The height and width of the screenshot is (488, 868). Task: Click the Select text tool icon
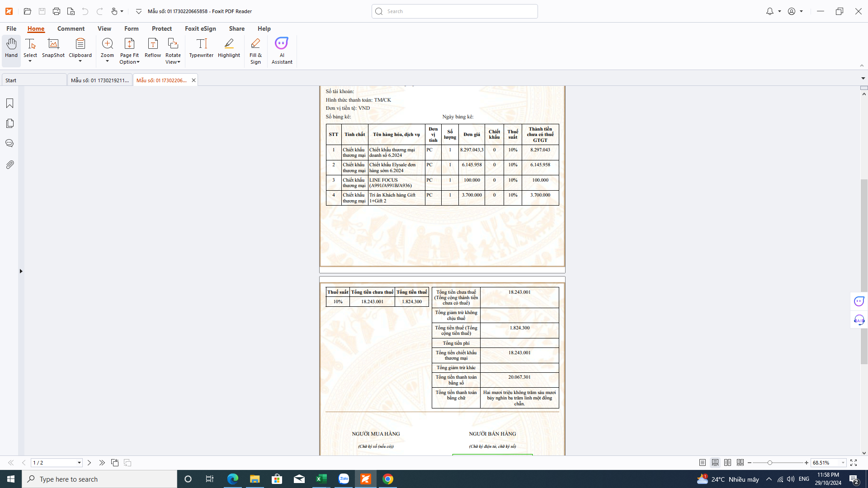coord(30,44)
